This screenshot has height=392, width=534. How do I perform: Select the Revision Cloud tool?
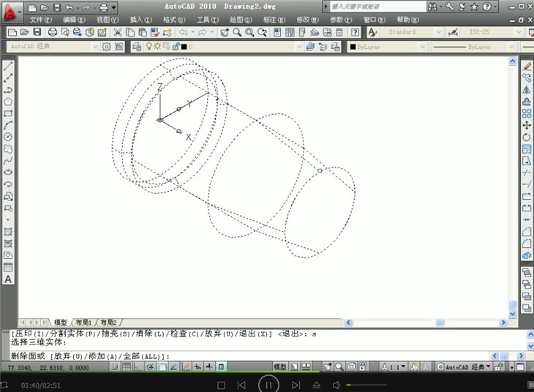tap(8, 149)
